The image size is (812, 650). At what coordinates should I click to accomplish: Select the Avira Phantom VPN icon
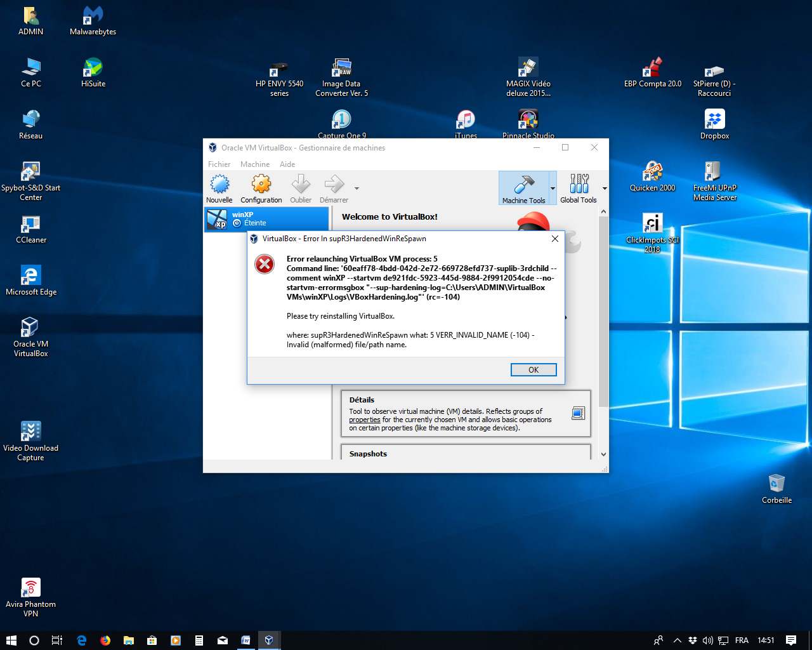(x=30, y=598)
